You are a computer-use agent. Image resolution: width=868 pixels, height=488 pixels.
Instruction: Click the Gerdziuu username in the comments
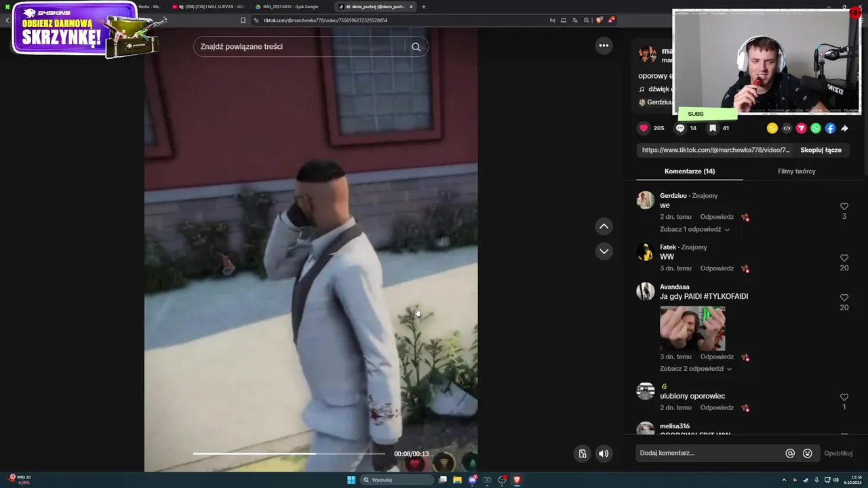click(673, 196)
